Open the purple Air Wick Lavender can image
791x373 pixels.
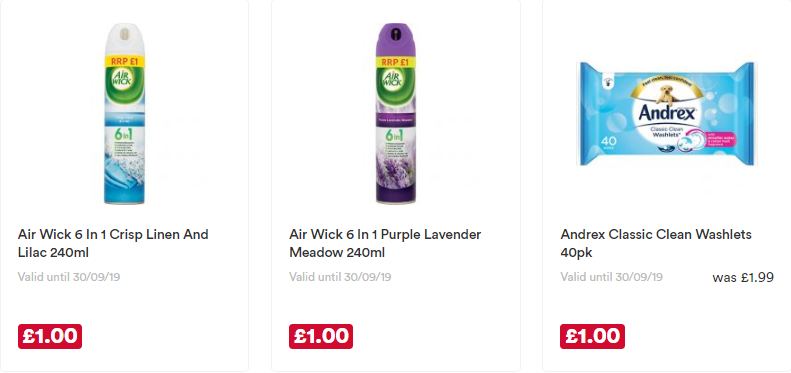pyautogui.click(x=396, y=114)
